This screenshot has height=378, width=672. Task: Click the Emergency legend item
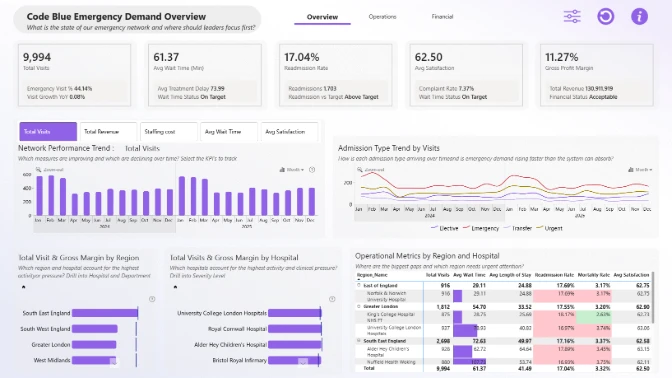pyautogui.click(x=481, y=228)
